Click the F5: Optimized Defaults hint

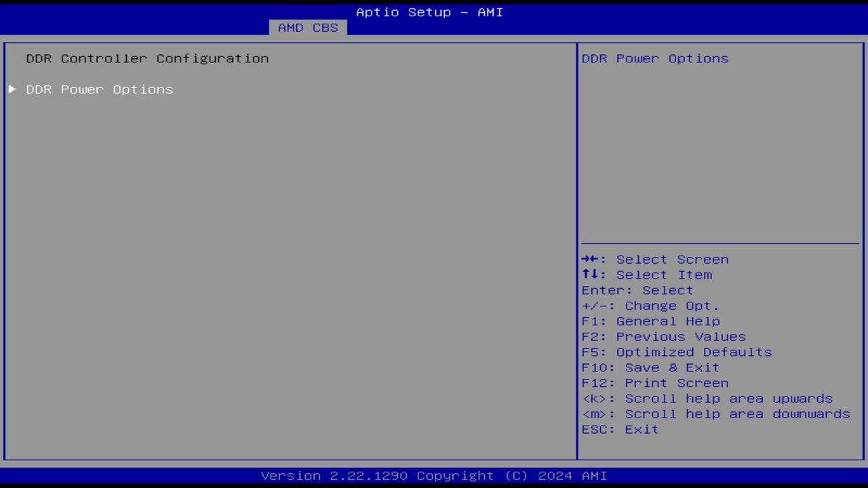[677, 352]
